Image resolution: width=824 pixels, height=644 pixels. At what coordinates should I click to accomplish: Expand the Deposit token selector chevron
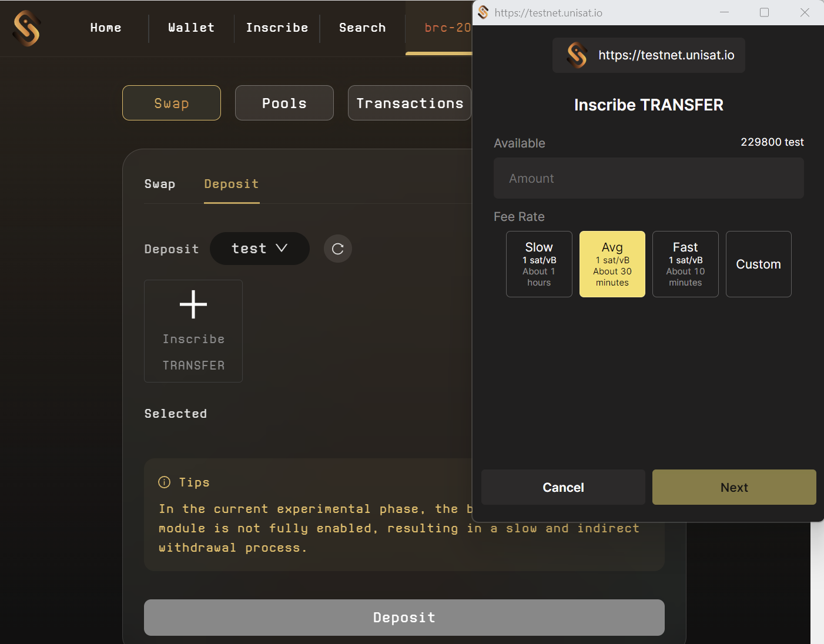(283, 249)
